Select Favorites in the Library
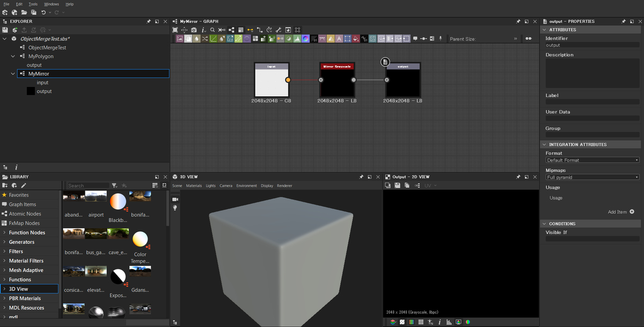This screenshot has width=644, height=327. coord(19,195)
